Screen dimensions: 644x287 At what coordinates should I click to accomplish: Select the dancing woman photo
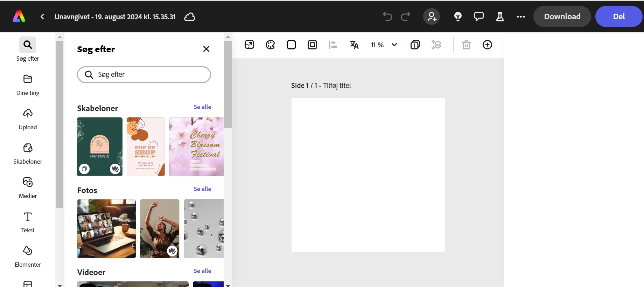pos(160,229)
